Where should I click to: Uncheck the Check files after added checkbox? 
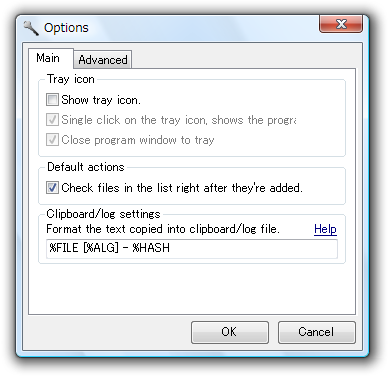tap(52, 188)
